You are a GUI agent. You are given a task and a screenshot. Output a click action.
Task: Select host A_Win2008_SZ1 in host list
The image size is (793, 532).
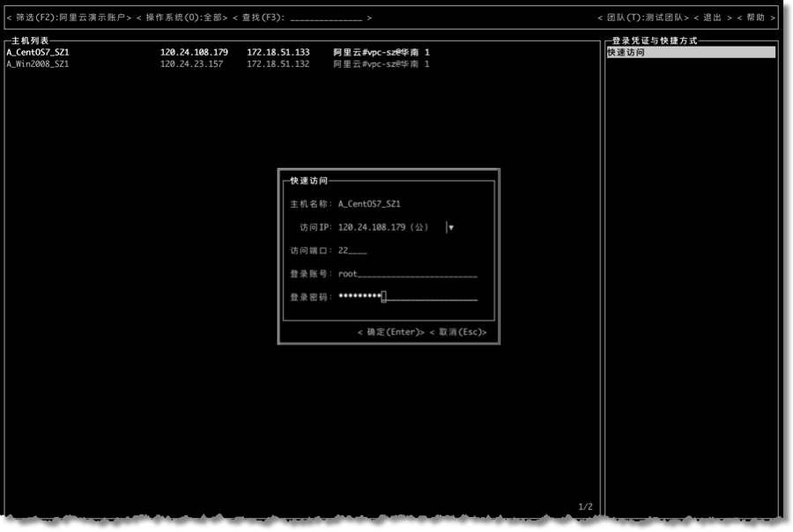click(38, 64)
